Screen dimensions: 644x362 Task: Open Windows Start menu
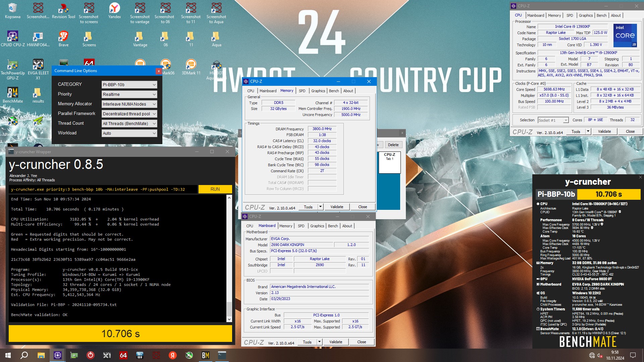pyautogui.click(x=8, y=355)
